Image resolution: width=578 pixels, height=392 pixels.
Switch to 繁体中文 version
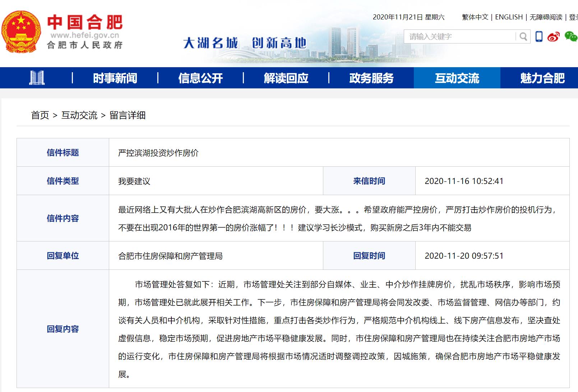[x=475, y=17]
